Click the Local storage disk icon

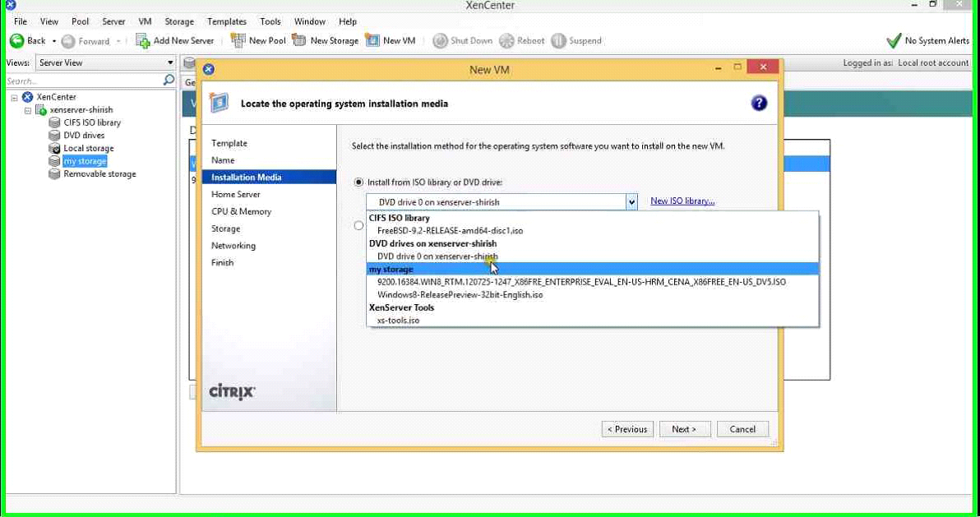tap(54, 148)
